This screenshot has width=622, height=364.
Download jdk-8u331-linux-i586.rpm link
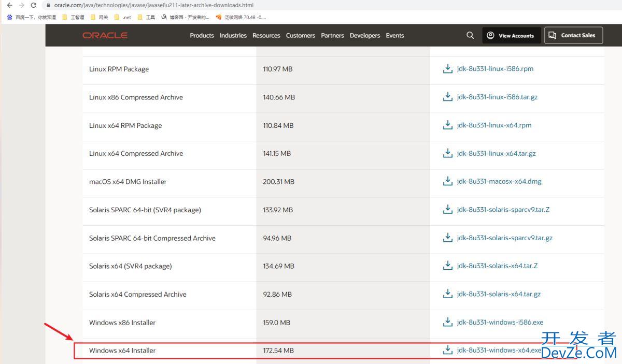point(495,69)
